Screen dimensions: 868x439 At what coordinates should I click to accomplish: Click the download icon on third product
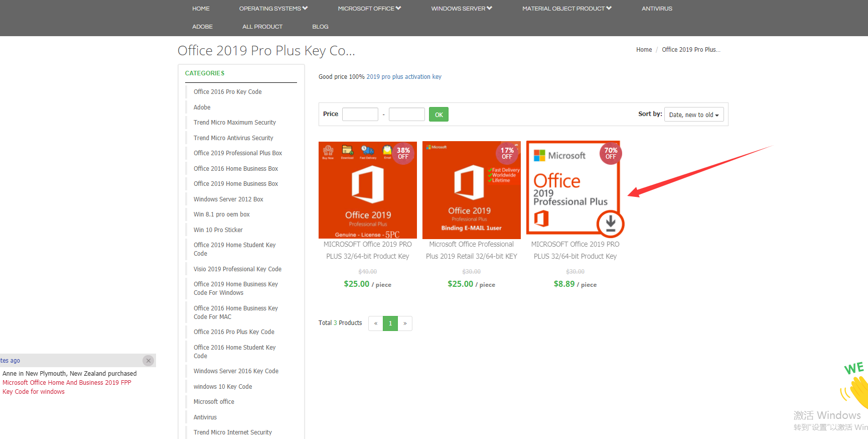click(x=610, y=223)
